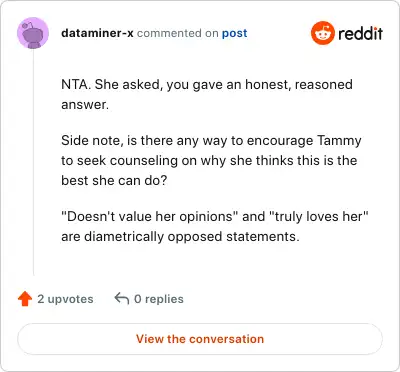Open "View the conversation" button

(x=200, y=339)
